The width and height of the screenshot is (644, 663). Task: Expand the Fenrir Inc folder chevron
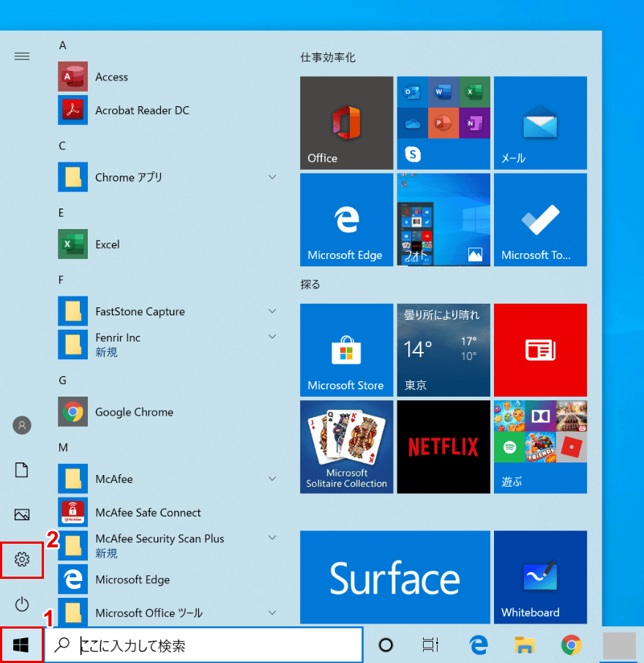tap(272, 336)
